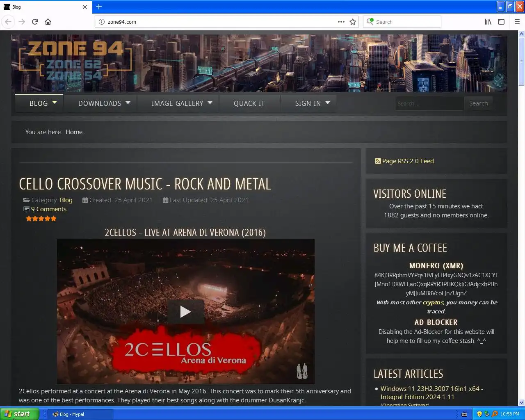525x420 pixels.
Task: Click the VISITORS ONLINE heading
Action: 410,194
